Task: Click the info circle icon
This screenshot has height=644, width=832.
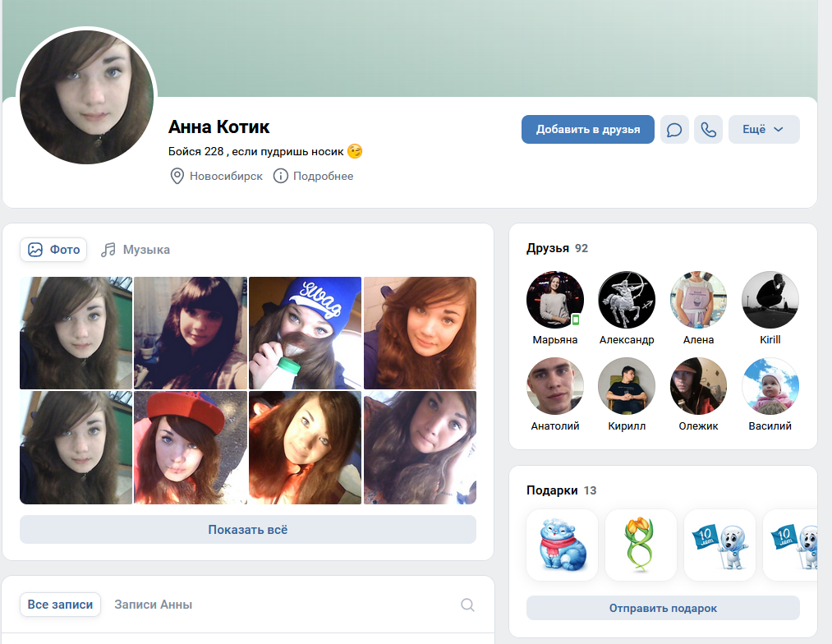Action: click(281, 176)
